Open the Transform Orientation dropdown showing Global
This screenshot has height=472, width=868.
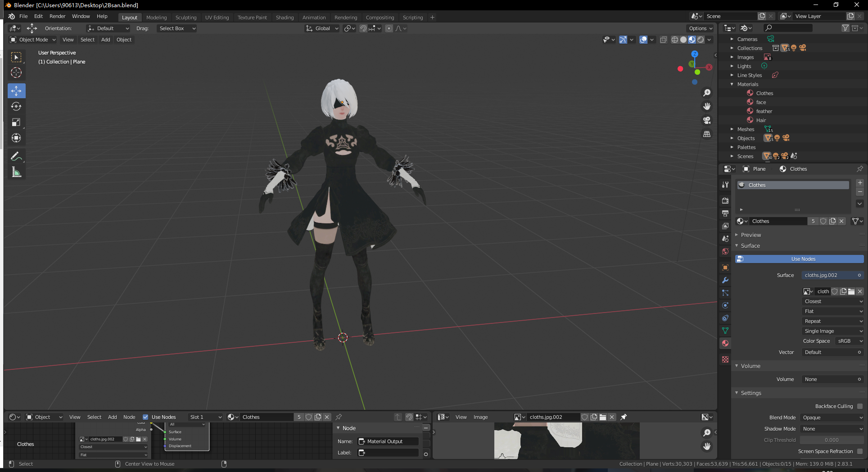click(321, 28)
